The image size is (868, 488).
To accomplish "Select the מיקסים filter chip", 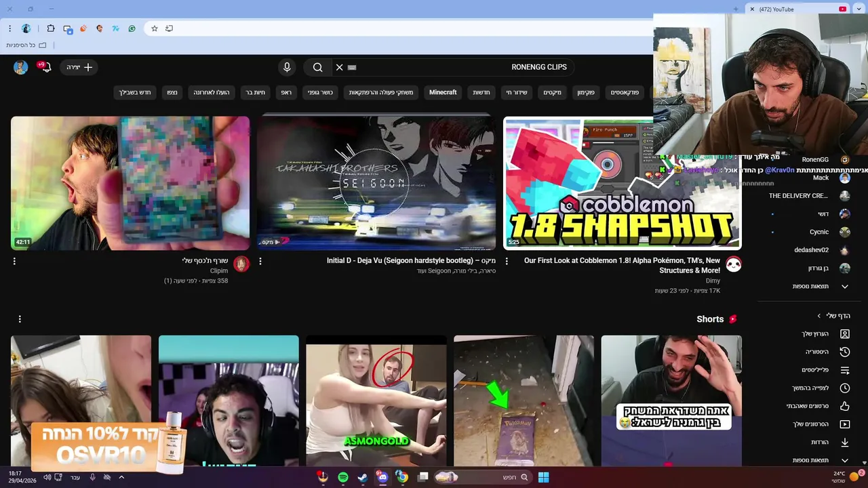I will 552,92.
